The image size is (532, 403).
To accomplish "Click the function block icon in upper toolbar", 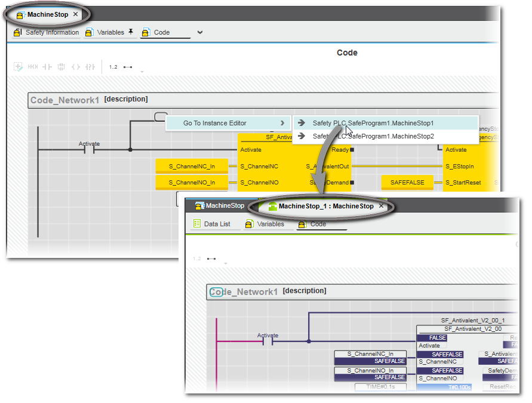I will [x=61, y=67].
